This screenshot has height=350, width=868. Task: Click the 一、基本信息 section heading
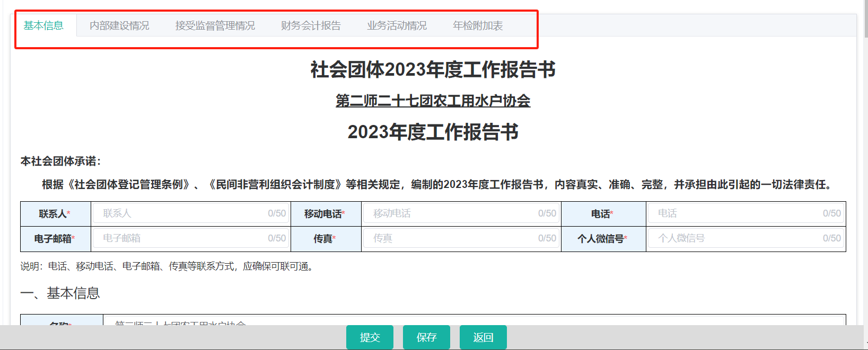click(x=60, y=293)
